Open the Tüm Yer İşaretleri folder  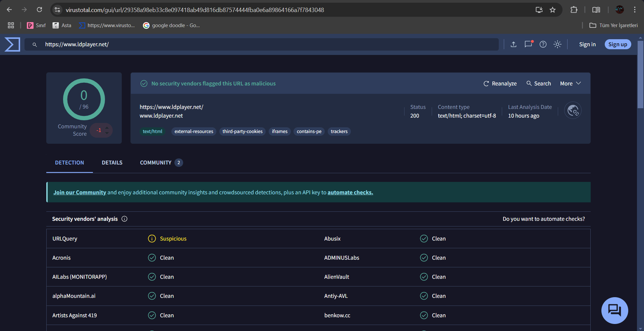613,25
